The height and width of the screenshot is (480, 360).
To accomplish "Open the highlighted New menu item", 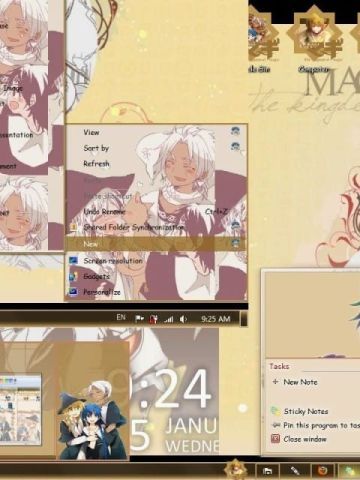I will [156, 244].
